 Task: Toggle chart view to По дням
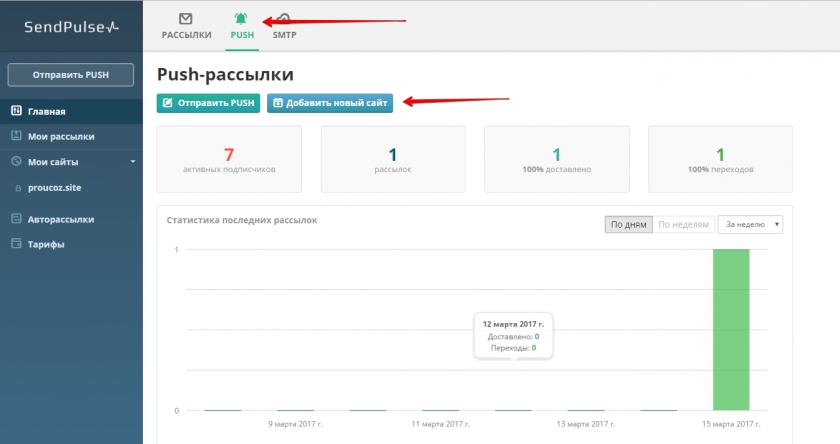point(628,224)
